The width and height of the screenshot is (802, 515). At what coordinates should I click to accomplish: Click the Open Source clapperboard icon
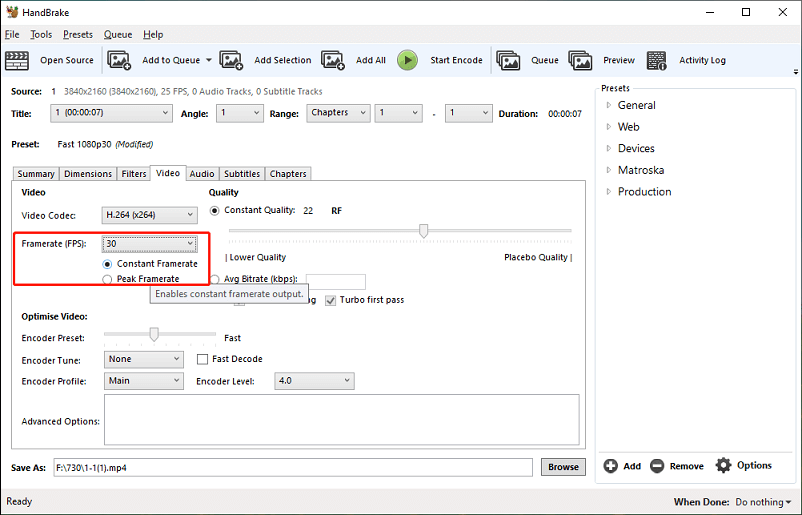point(17,60)
